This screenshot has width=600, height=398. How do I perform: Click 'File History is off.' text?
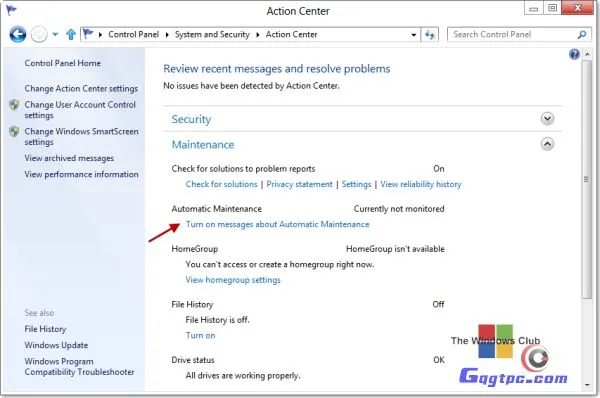pos(217,320)
